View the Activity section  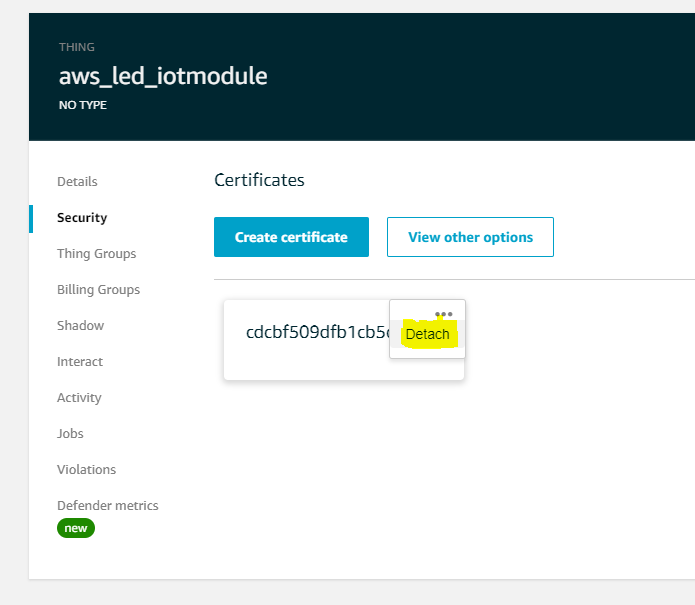(79, 398)
